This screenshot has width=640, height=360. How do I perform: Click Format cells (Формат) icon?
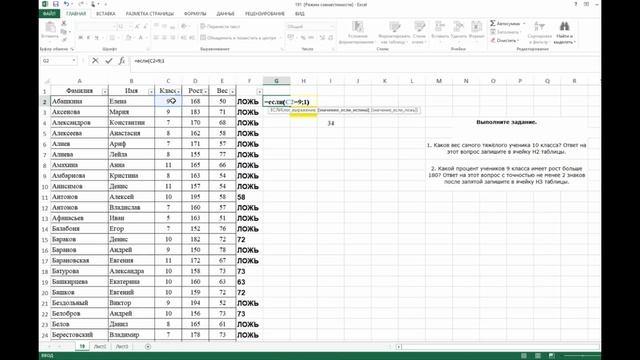(476, 27)
